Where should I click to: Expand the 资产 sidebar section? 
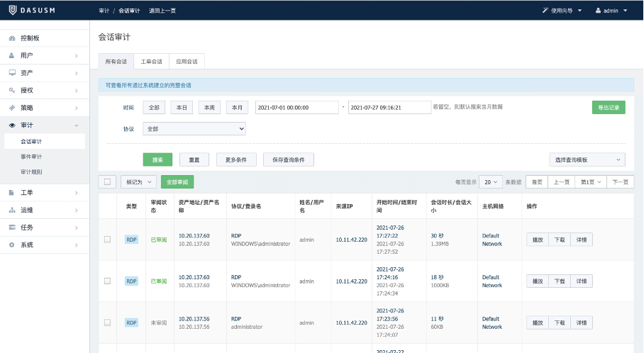pos(45,73)
